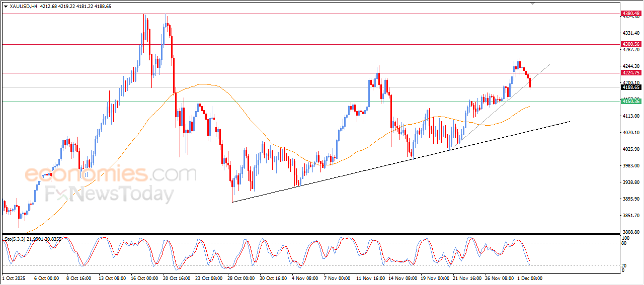This screenshot has width=644, height=285.
Task: Click the 3983.00 price axis label
Action: pyautogui.click(x=631, y=166)
